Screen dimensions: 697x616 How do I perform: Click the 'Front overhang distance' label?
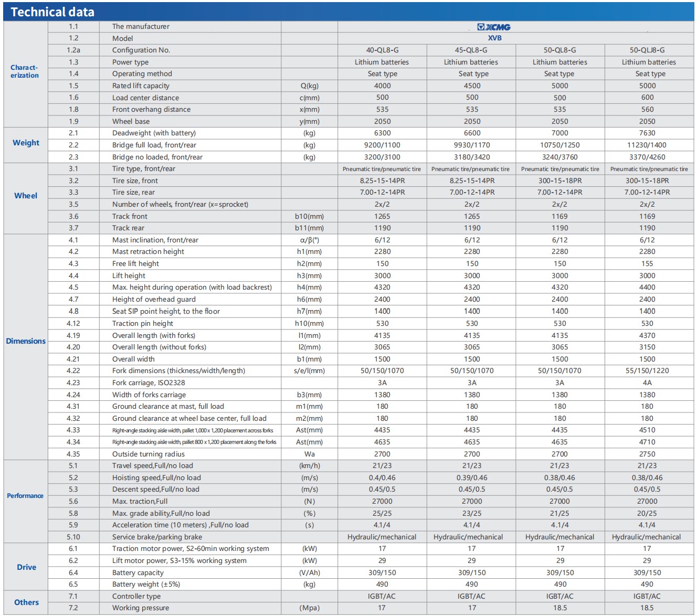point(151,110)
